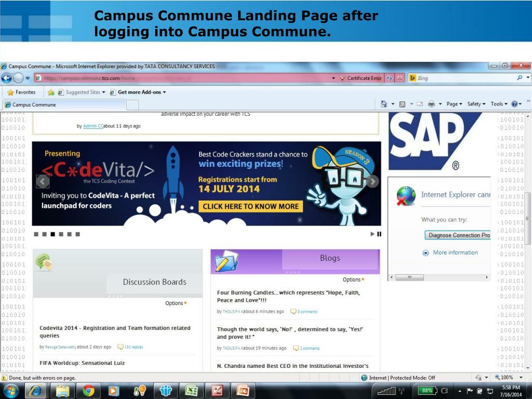Select the Campus Commune tab
The width and height of the screenshot is (532, 399).
pyautogui.click(x=64, y=104)
